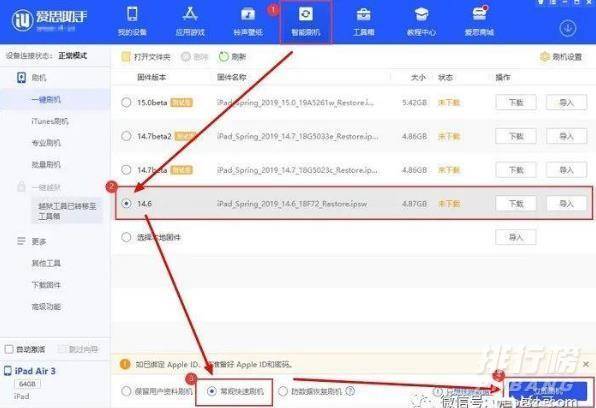Select the 14.6 firmware radio button

pos(126,203)
